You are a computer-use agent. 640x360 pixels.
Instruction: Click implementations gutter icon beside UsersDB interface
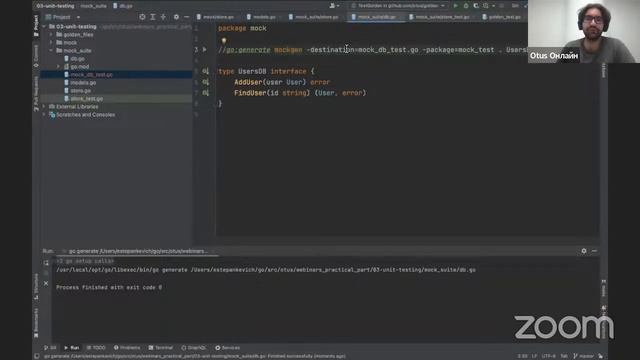(205, 71)
